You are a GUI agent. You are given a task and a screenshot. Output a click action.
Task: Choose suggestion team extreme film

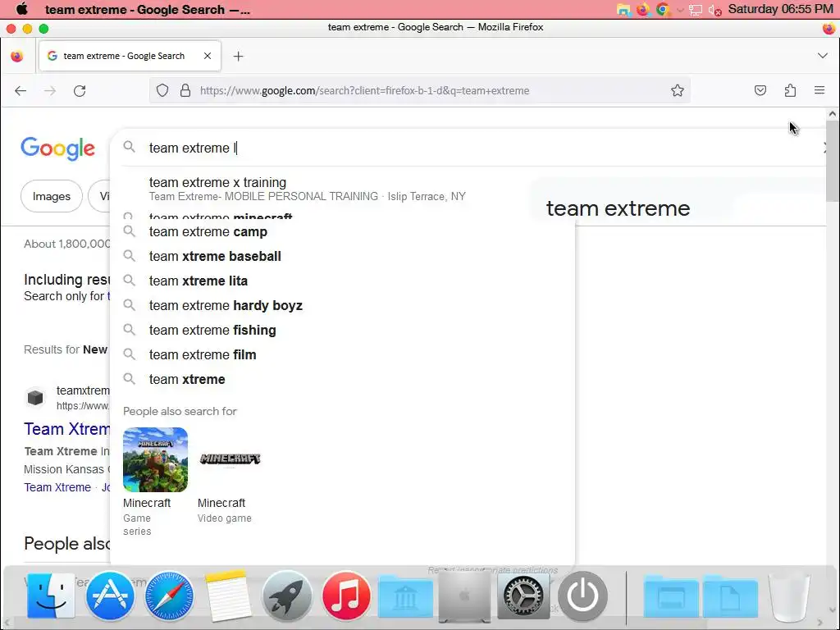coord(343,354)
